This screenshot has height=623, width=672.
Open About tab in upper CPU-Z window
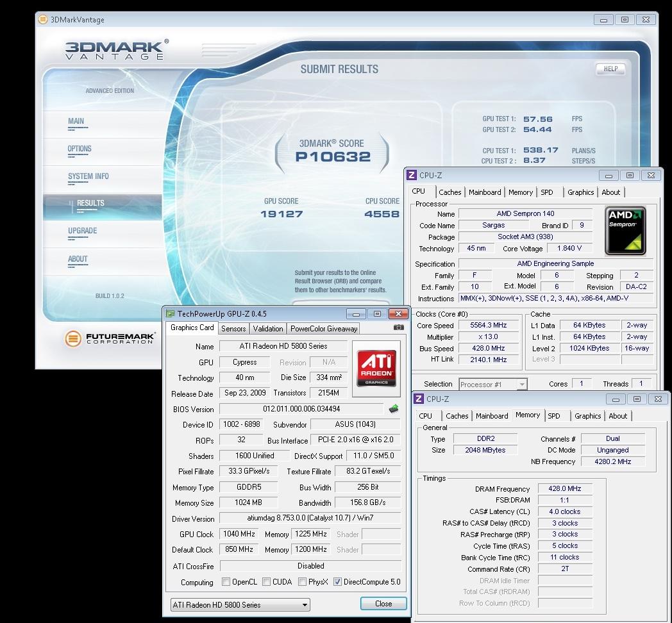pos(610,192)
